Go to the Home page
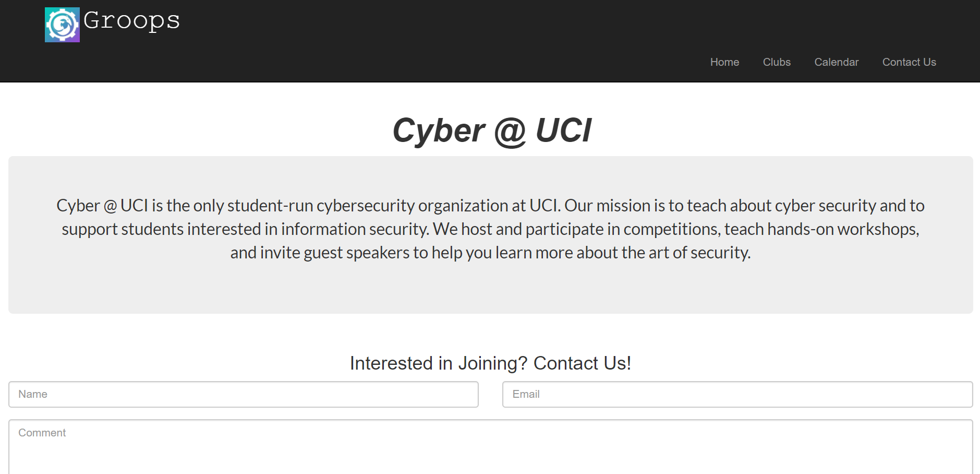Image resolution: width=980 pixels, height=474 pixels. click(724, 62)
